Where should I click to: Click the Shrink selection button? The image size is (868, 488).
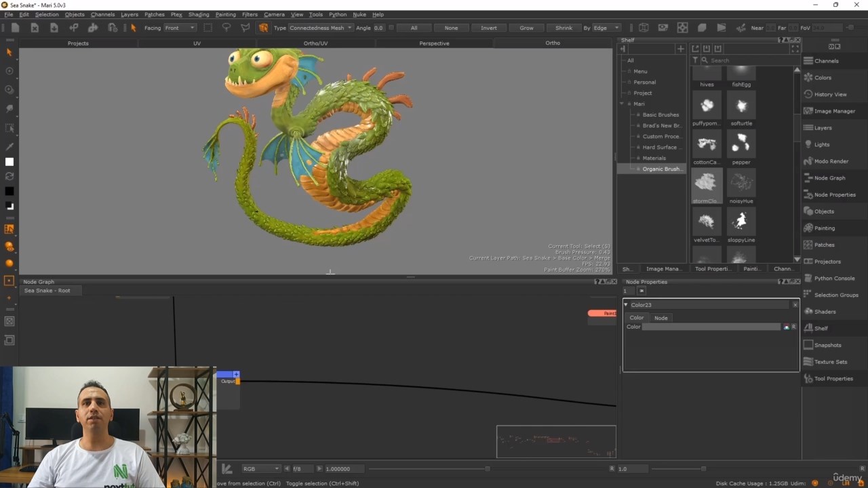pyautogui.click(x=564, y=28)
